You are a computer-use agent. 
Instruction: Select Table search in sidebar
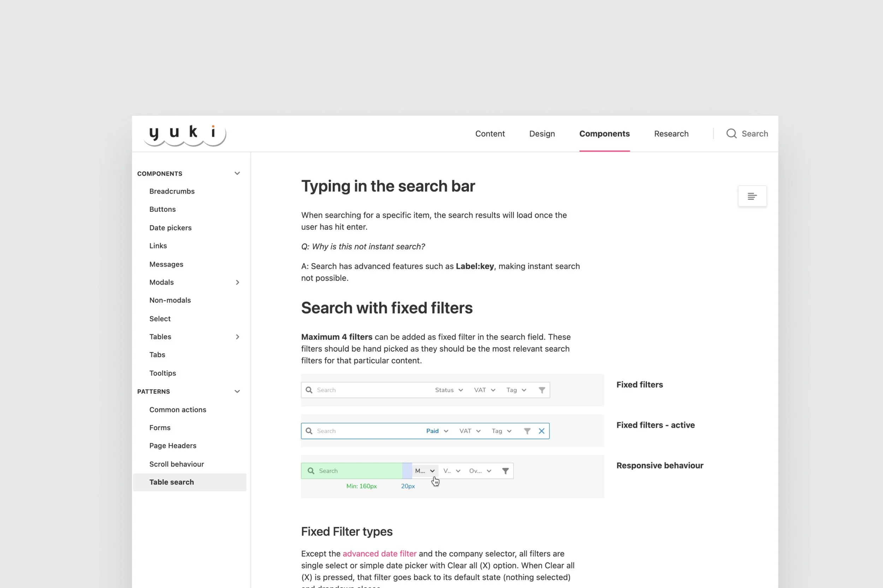190,482
